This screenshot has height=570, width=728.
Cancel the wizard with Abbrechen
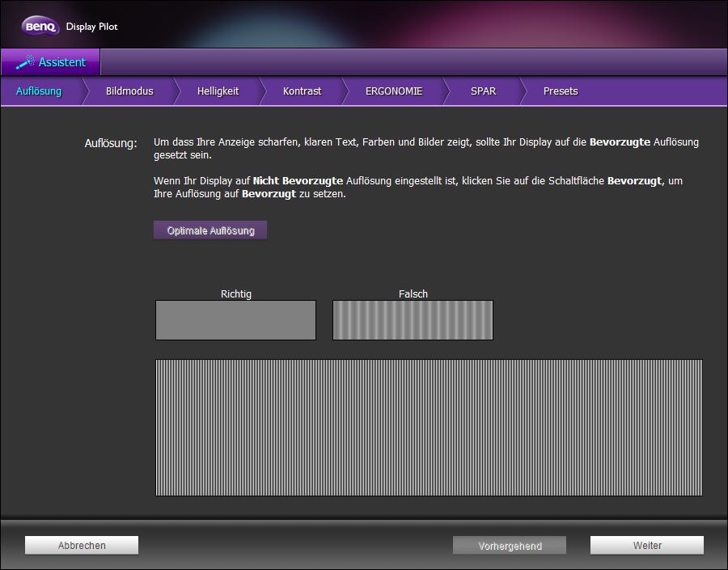click(x=82, y=546)
